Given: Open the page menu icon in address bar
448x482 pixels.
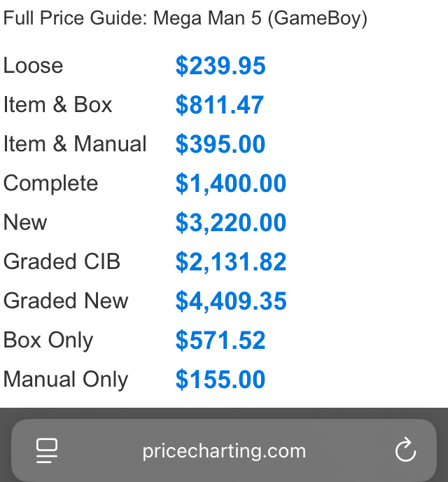Looking at the screenshot, I should (x=47, y=450).
